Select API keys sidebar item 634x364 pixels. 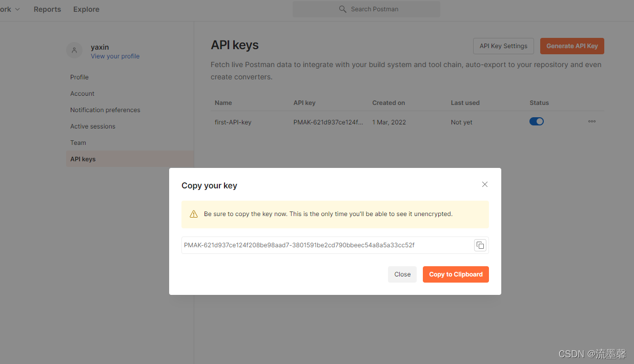(x=130, y=159)
